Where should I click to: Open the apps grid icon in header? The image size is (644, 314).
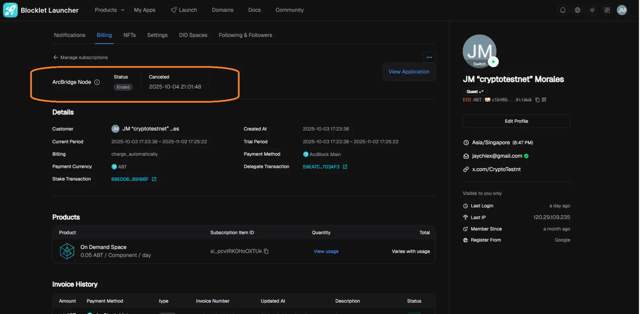607,10
